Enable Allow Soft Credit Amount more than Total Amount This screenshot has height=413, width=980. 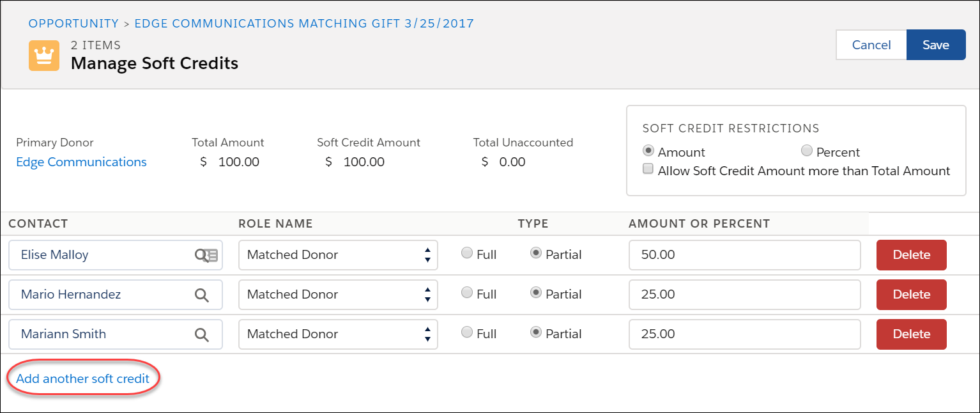648,168
